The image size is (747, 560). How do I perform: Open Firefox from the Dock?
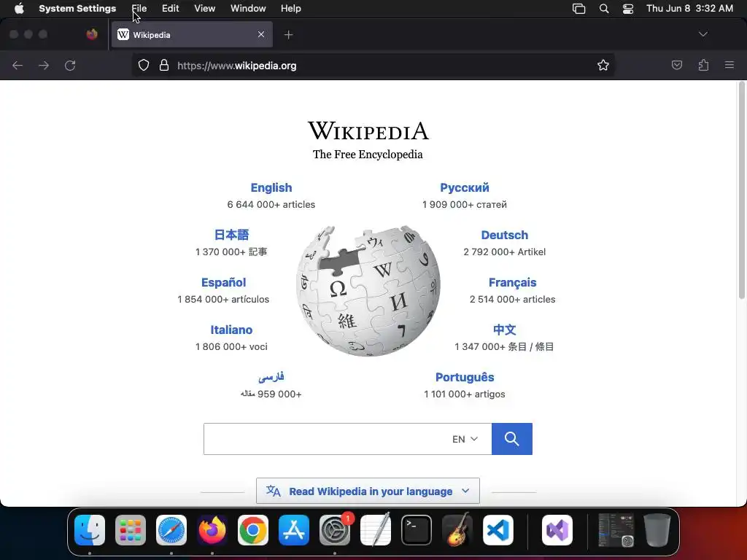(x=212, y=530)
